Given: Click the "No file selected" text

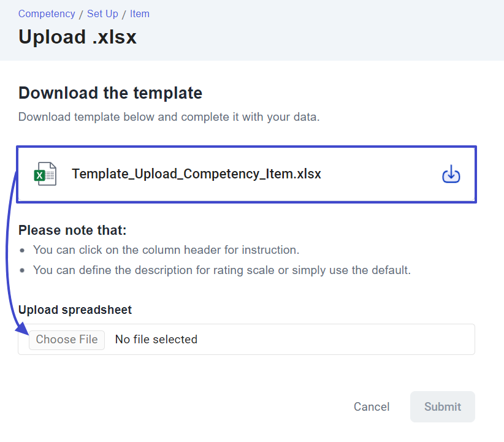Looking at the screenshot, I should point(156,339).
